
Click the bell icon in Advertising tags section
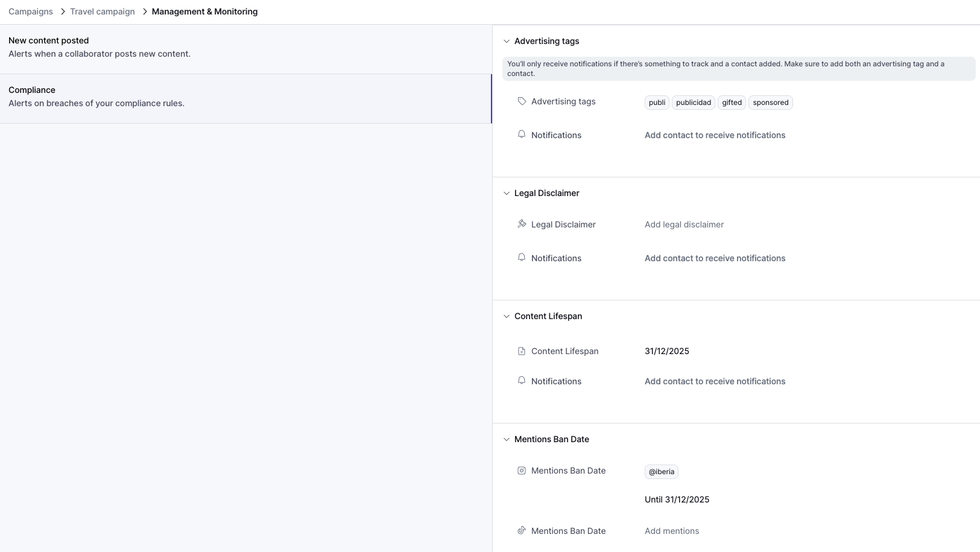[x=522, y=135]
